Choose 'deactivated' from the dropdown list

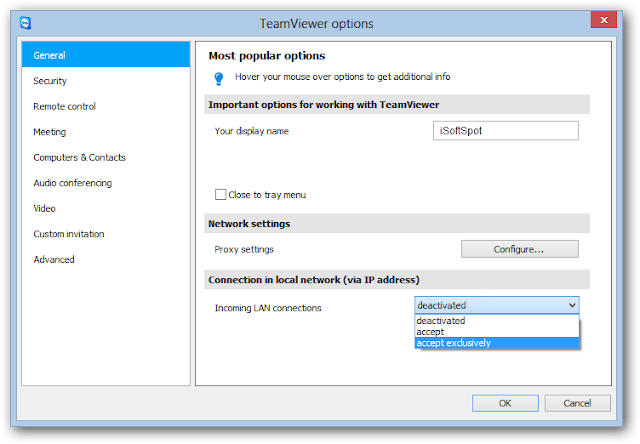497,321
